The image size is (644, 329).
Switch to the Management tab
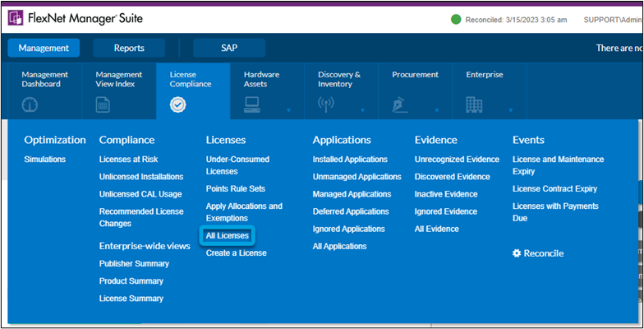(x=44, y=48)
